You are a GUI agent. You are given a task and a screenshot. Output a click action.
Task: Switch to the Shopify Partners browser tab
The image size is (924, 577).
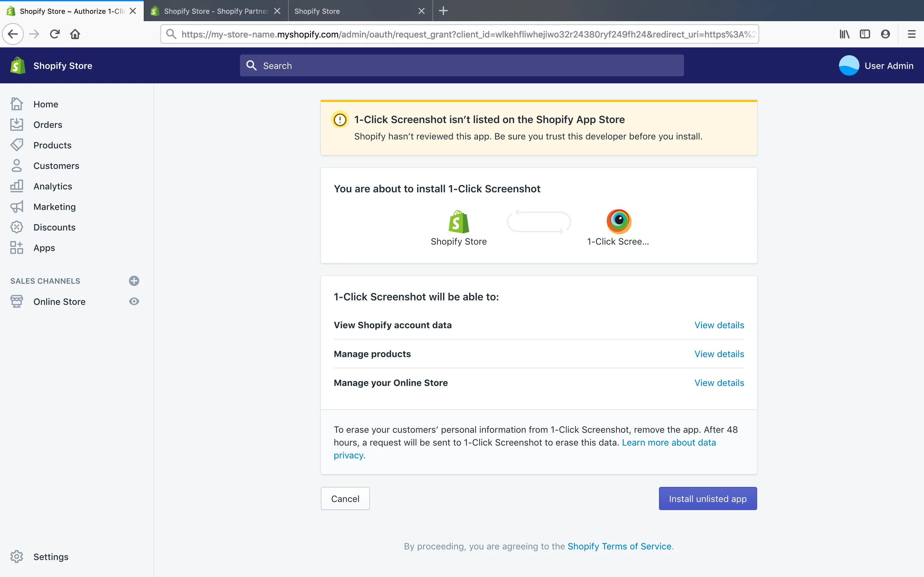pos(216,11)
